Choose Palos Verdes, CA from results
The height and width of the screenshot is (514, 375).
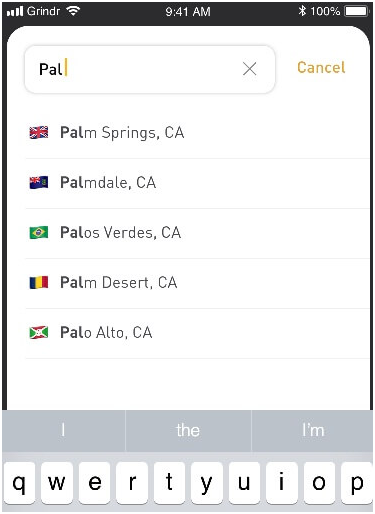pyautogui.click(x=197, y=233)
